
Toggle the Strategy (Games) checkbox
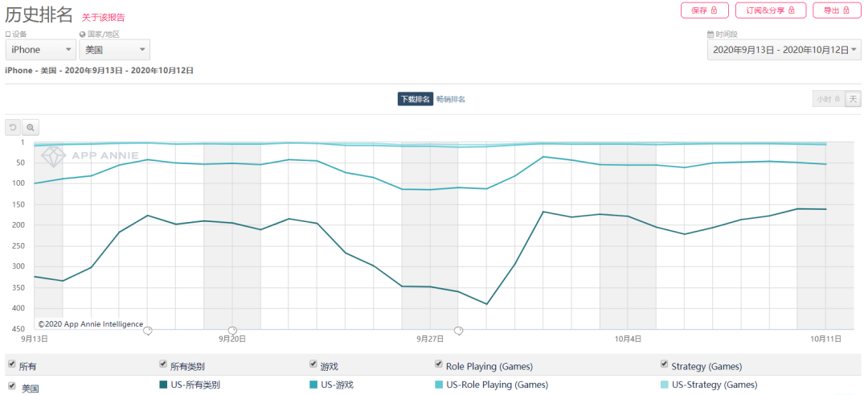pyautogui.click(x=665, y=364)
